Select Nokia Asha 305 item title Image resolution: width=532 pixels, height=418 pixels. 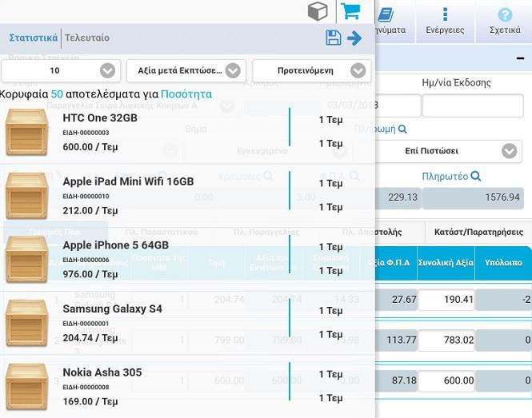(102, 372)
